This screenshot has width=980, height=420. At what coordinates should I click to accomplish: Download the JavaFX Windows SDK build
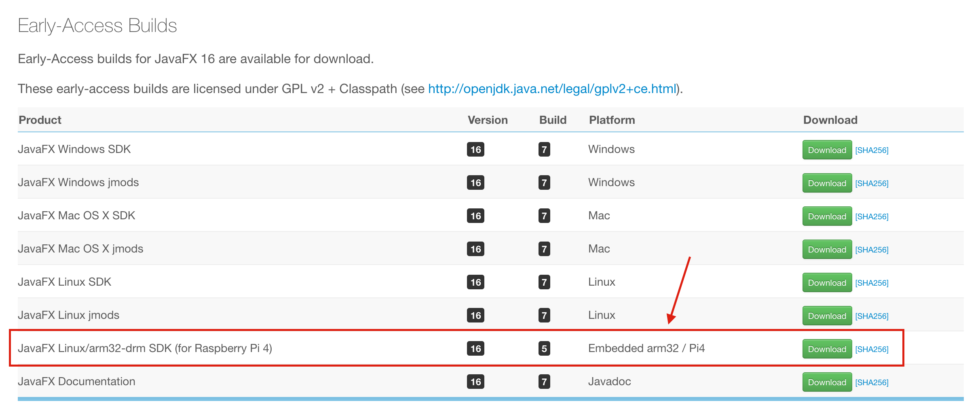(827, 150)
